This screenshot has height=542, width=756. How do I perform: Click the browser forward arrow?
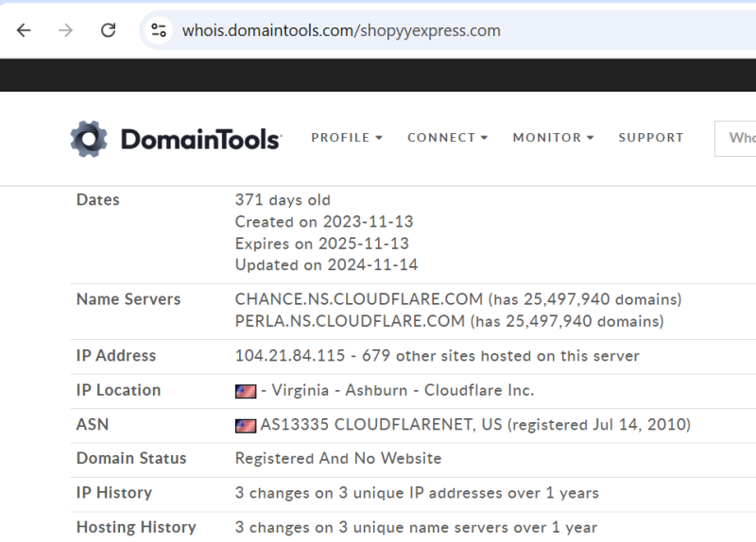coord(65,30)
